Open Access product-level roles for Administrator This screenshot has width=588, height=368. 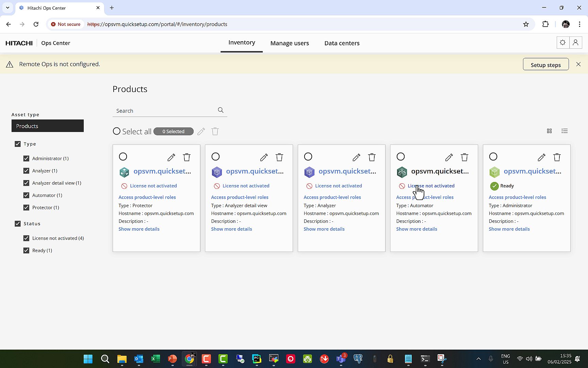coord(517,197)
